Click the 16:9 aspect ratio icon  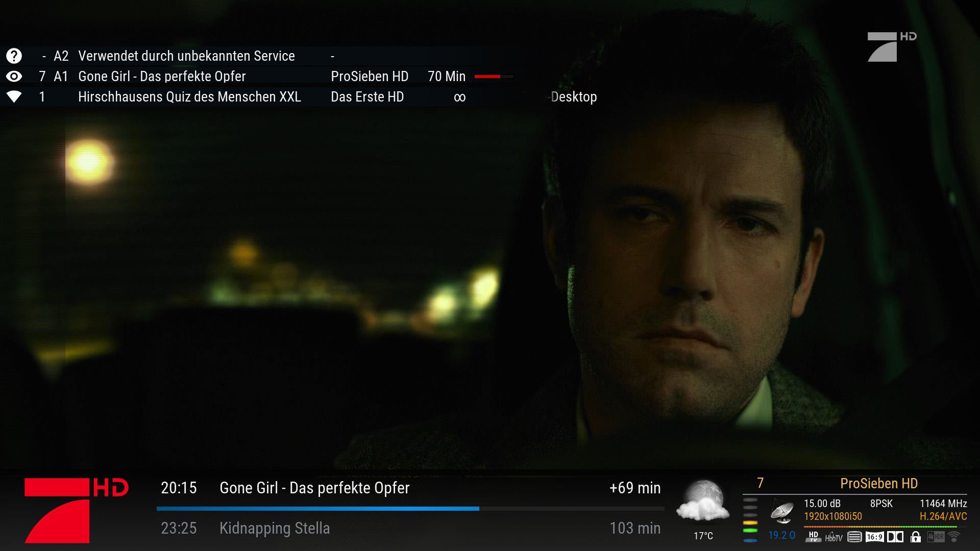click(x=874, y=537)
